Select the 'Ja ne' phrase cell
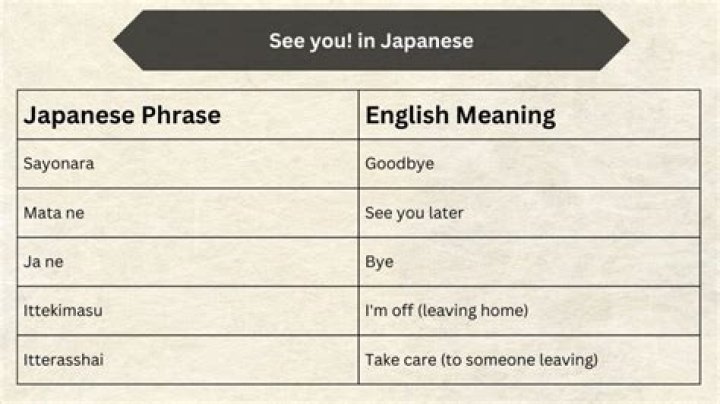 click(x=188, y=262)
